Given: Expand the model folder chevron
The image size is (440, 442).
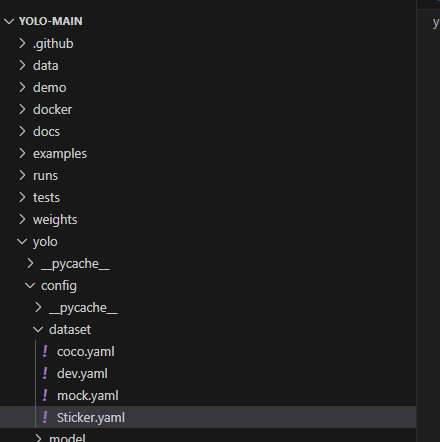Looking at the screenshot, I should (38, 437).
